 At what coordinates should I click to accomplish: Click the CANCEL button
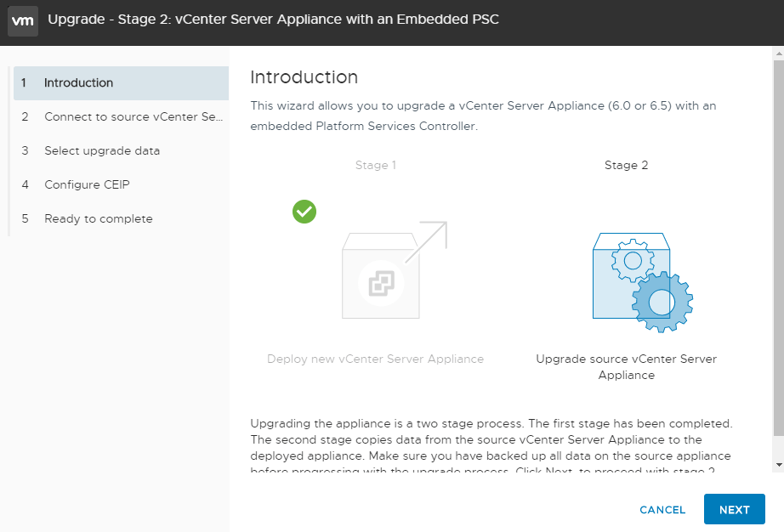pyautogui.click(x=662, y=510)
